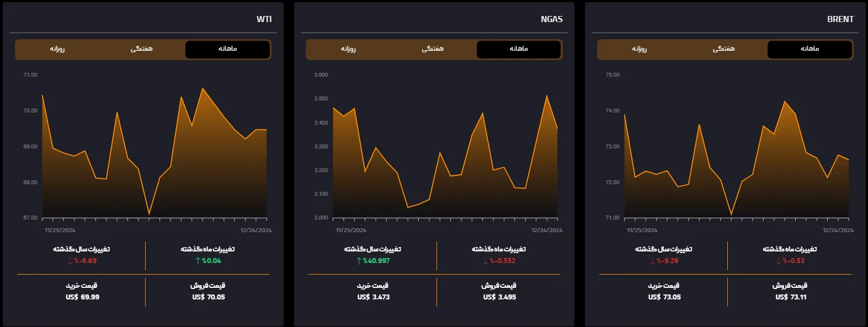The width and height of the screenshot is (868, 327).
Task: Select the BRENT monthly (ماهانه) tab
Action: pos(810,49)
